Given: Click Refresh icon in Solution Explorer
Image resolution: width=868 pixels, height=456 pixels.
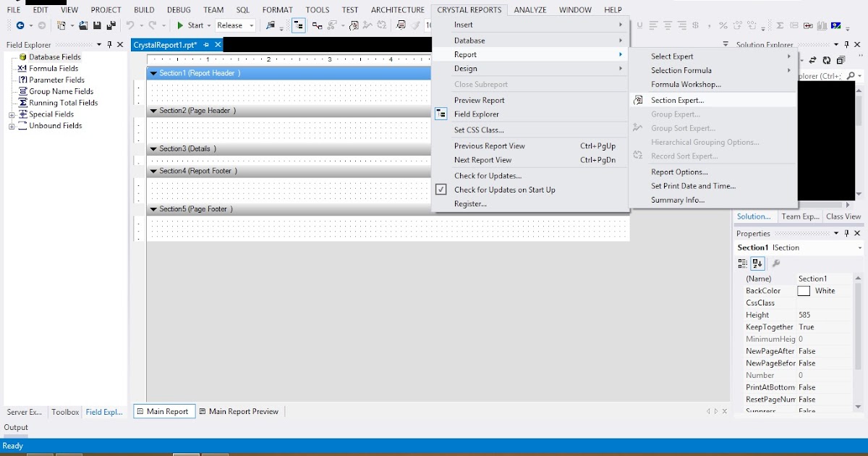Looking at the screenshot, I should coord(827,60).
